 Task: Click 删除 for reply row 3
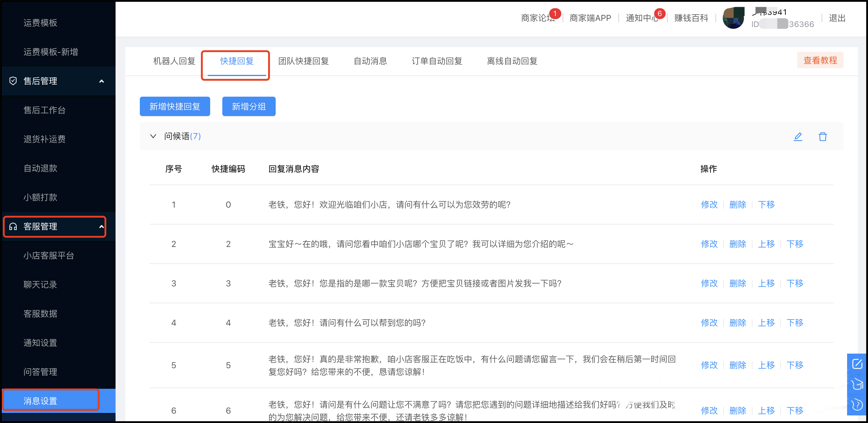tap(738, 283)
